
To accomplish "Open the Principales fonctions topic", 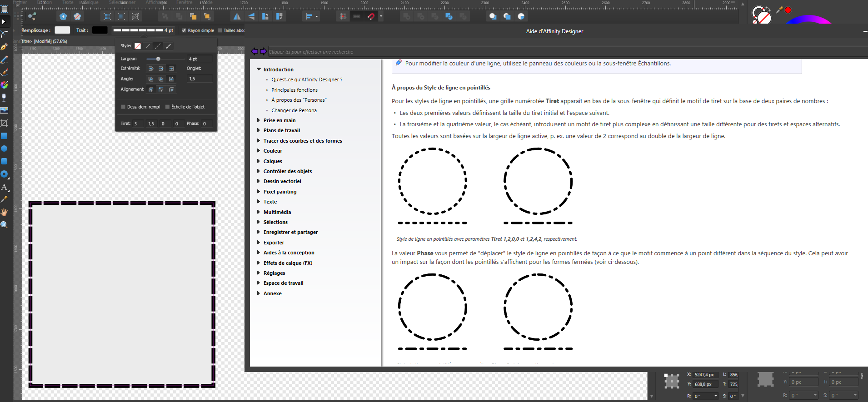I will [x=294, y=90].
